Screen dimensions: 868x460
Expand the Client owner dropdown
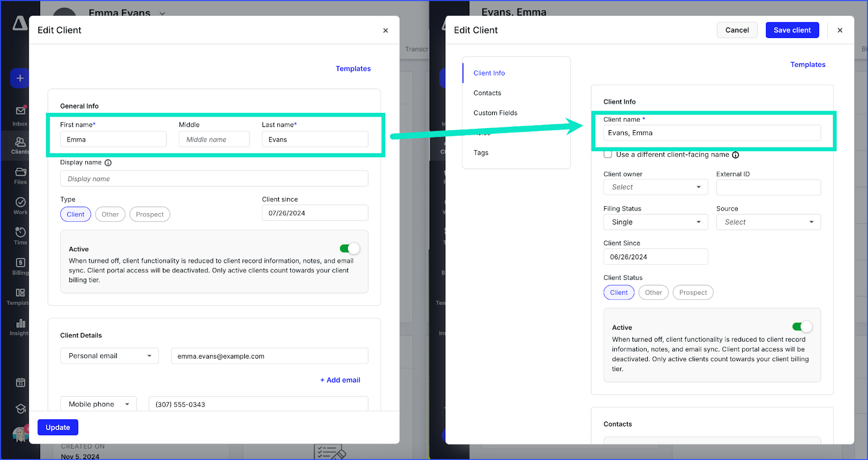pos(655,187)
